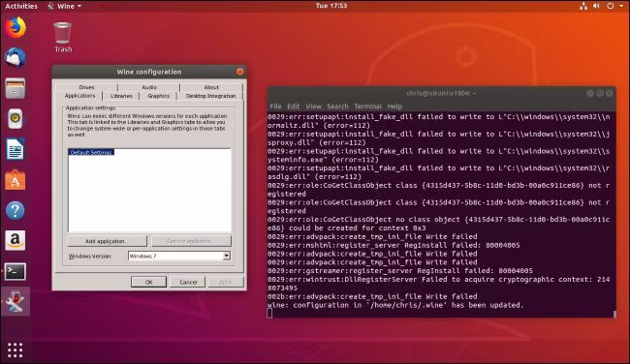Click terminal line 'configuration in /home/chris/.wine has been updated'
This screenshot has width=630, height=364.
point(395,305)
